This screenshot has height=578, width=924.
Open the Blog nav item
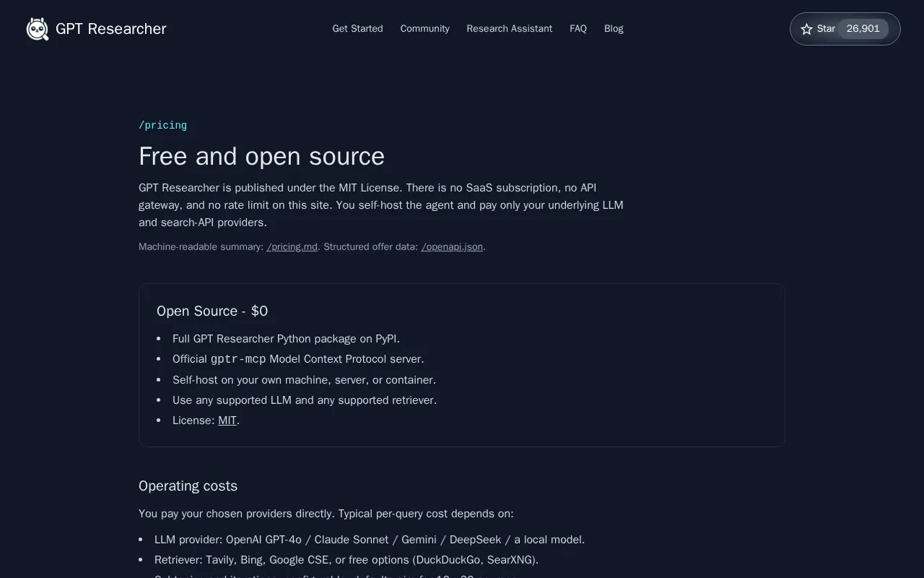tap(614, 29)
